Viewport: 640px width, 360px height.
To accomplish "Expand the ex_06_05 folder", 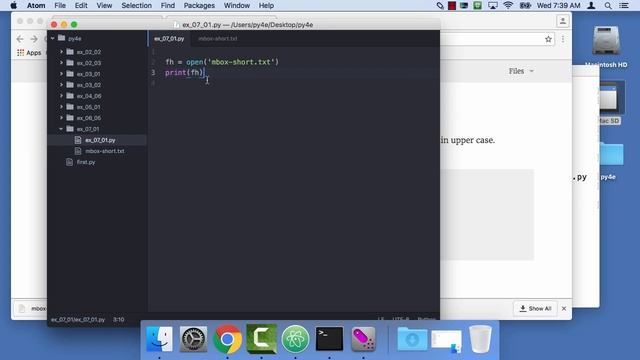I will tap(61, 118).
